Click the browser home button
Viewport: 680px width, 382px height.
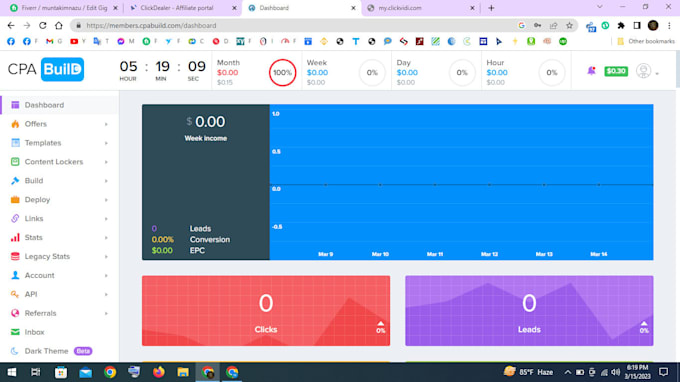[x=59, y=26]
